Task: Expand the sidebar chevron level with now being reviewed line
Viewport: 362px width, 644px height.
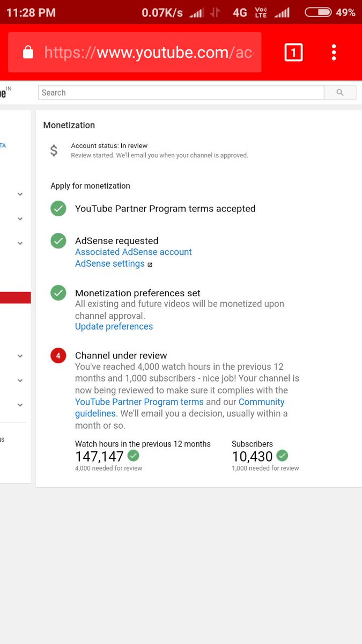Action: [x=20, y=380]
